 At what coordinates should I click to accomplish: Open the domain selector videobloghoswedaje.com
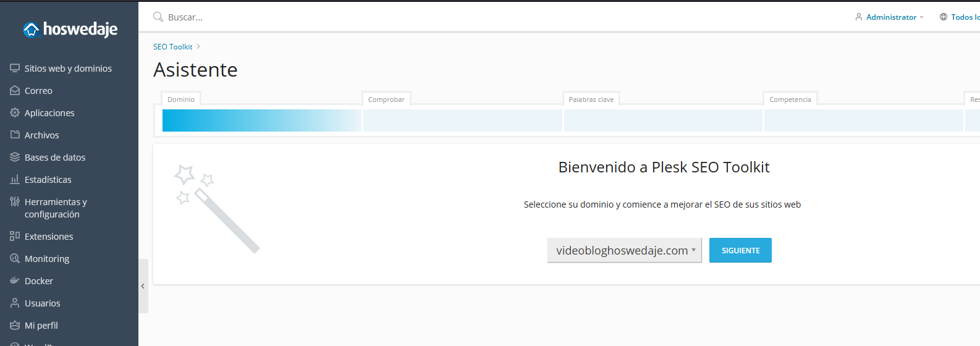point(625,250)
